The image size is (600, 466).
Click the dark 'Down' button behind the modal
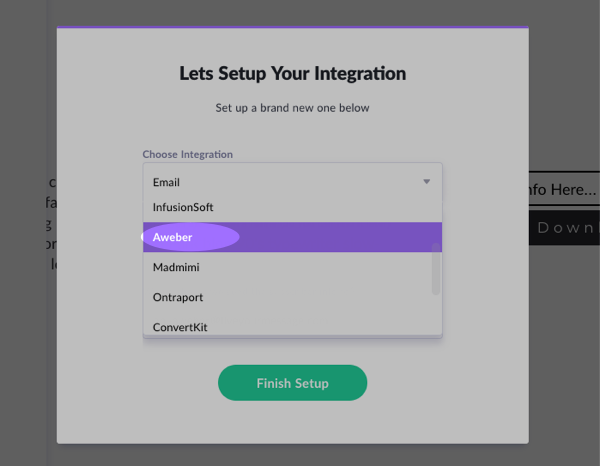pos(565,227)
